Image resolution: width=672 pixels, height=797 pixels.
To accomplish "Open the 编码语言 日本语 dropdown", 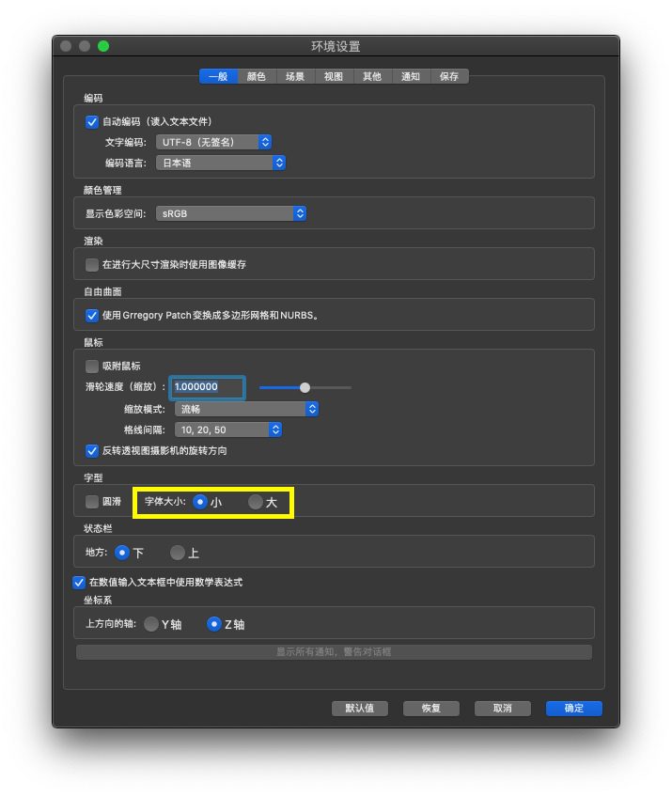I will 221,164.
